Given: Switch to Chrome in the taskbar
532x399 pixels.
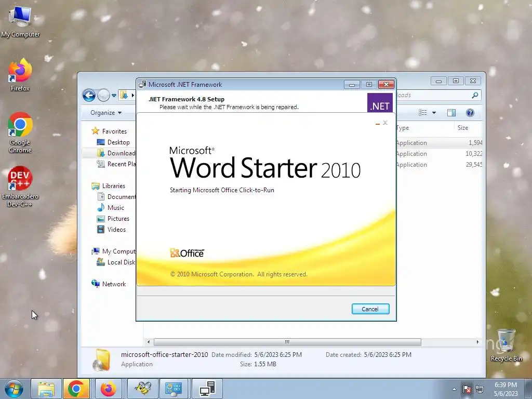Looking at the screenshot, I should 76,389.
